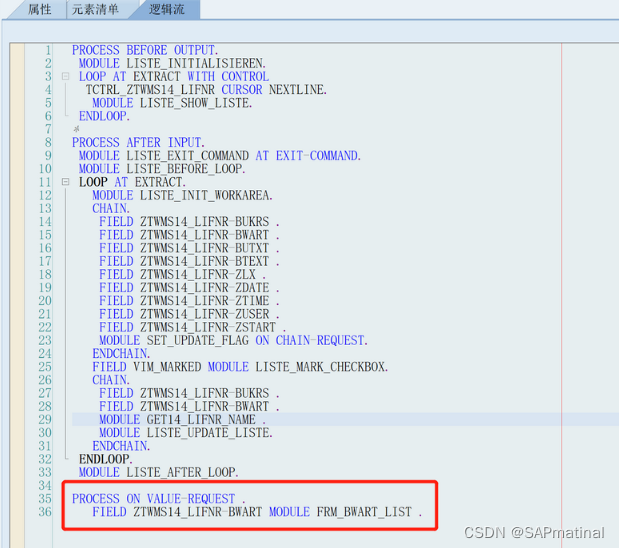Click the ENDLOOP statement on line 32

tap(105, 459)
